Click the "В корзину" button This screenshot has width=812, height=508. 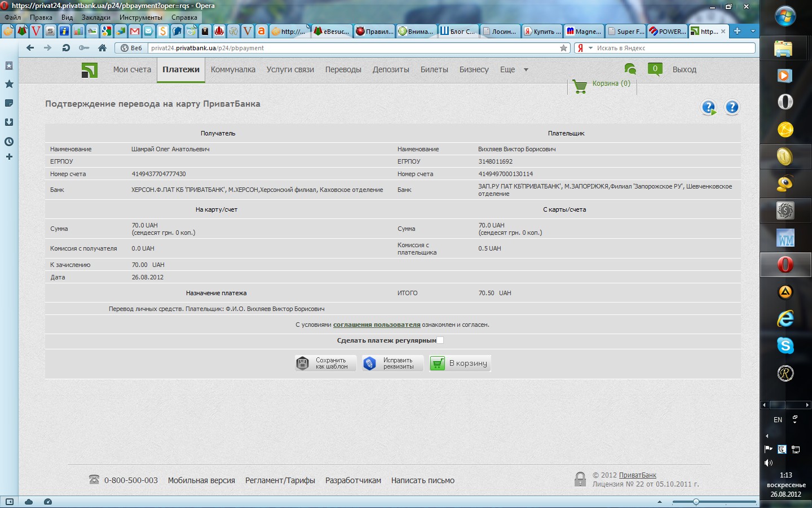pyautogui.click(x=460, y=364)
